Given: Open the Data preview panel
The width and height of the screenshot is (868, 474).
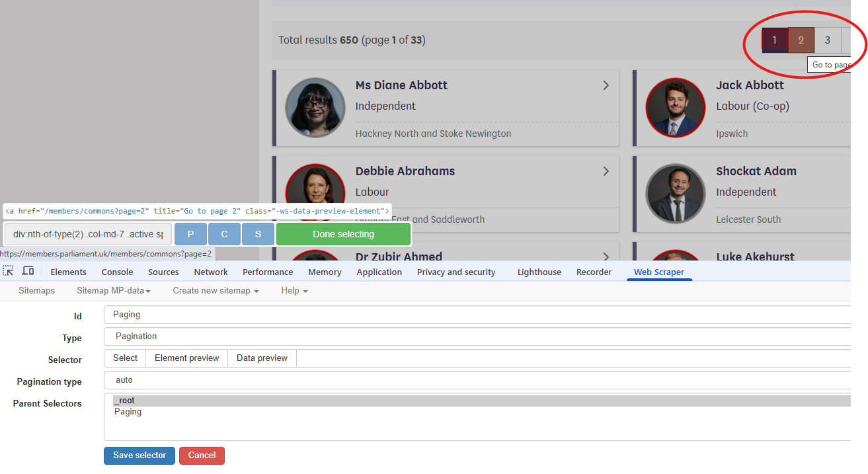Looking at the screenshot, I should point(261,358).
